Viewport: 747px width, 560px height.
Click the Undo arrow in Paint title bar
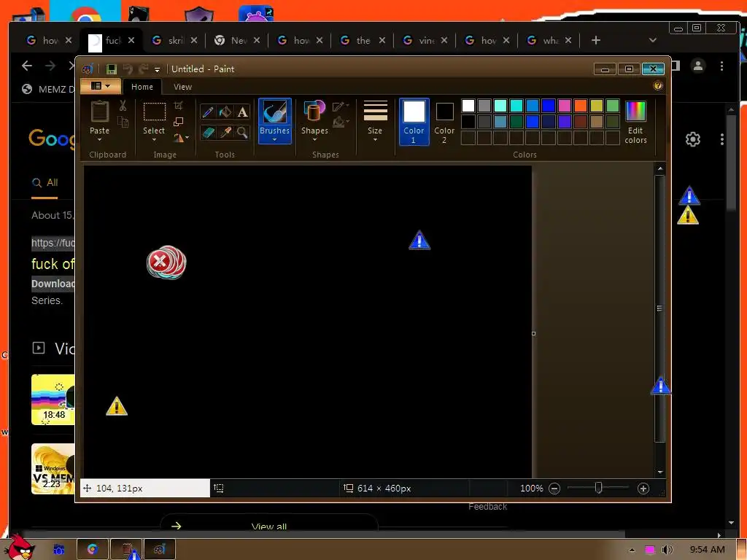tap(128, 69)
